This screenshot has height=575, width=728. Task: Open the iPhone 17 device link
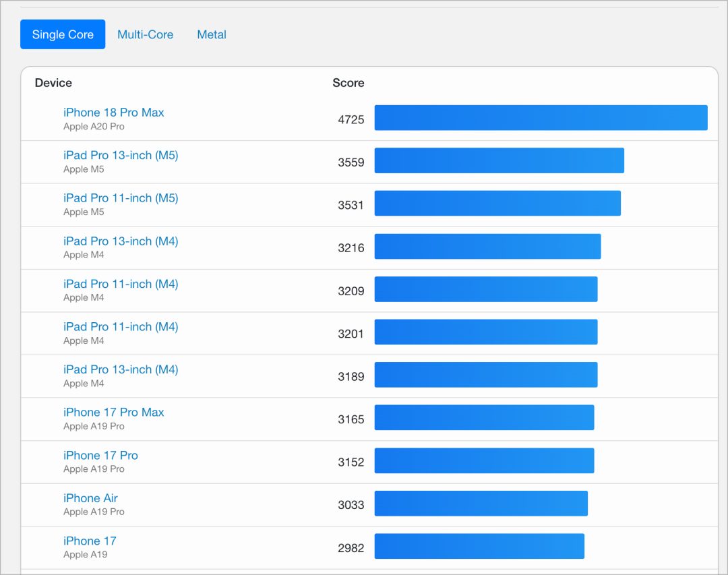(x=90, y=541)
